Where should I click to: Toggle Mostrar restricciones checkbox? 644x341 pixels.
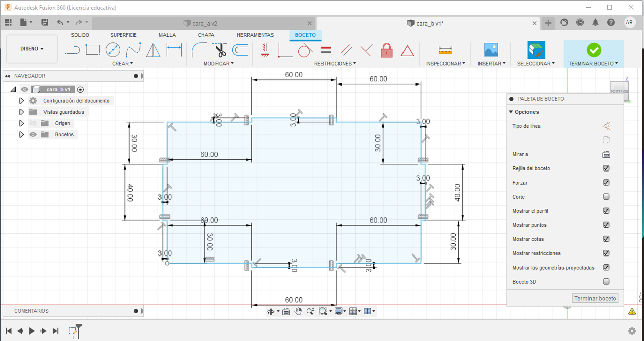pos(606,253)
